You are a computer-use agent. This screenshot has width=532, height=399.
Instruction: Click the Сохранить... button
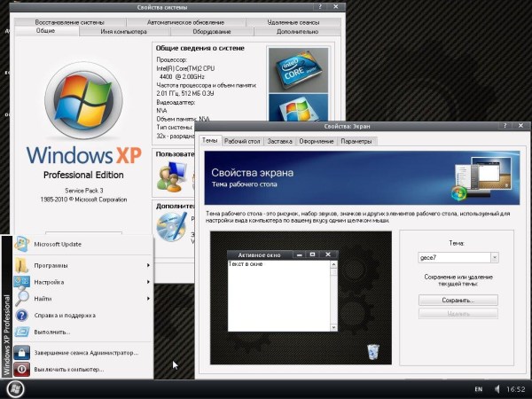click(458, 300)
